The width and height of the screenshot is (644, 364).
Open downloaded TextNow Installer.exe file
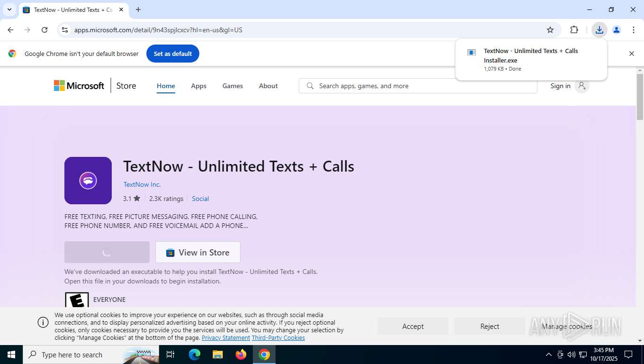tap(531, 59)
